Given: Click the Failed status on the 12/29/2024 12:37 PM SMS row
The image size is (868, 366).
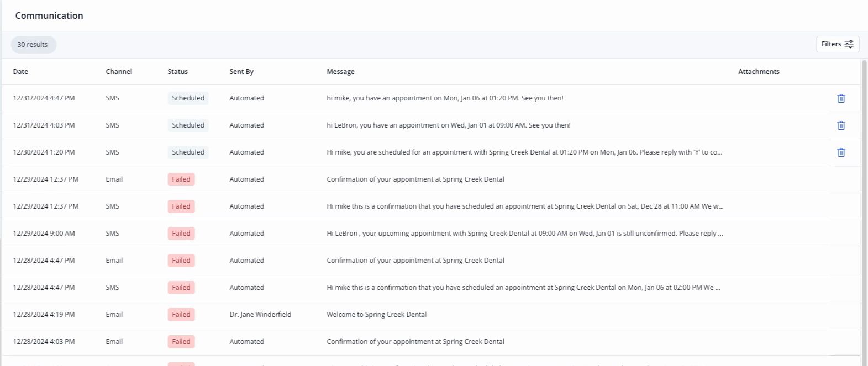Looking at the screenshot, I should pos(181,206).
